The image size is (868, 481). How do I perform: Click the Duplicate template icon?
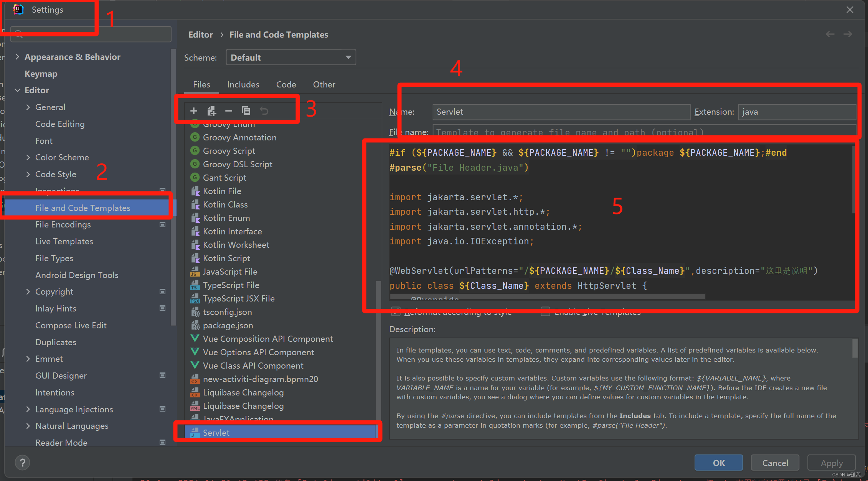pos(246,111)
